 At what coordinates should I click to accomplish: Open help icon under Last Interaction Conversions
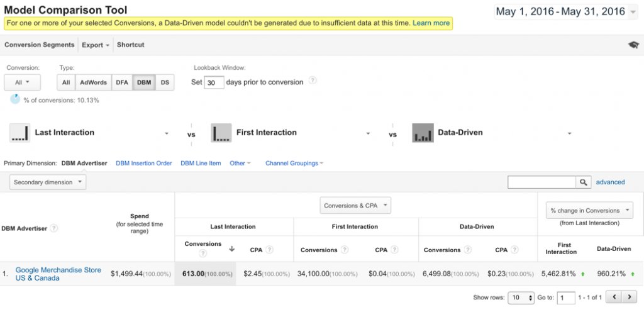[x=203, y=253]
